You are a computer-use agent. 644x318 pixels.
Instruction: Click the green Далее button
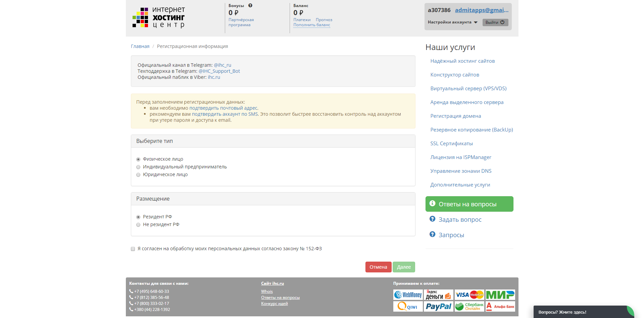(404, 267)
